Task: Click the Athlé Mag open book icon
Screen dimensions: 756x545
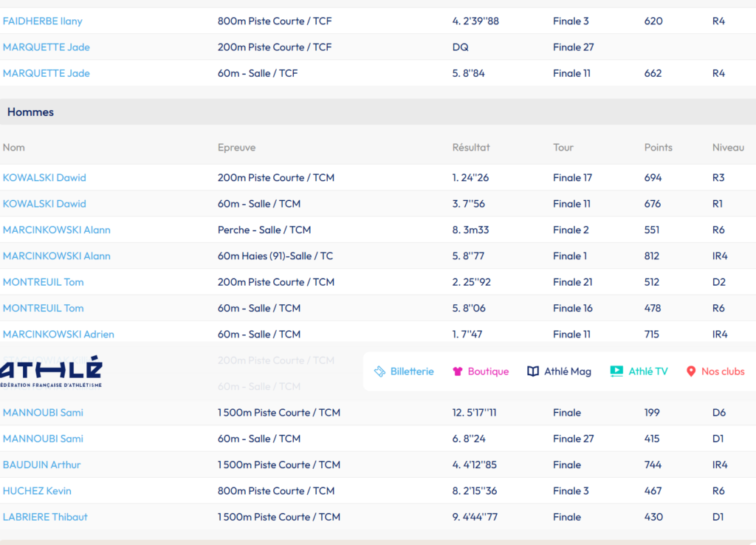Action: (533, 371)
